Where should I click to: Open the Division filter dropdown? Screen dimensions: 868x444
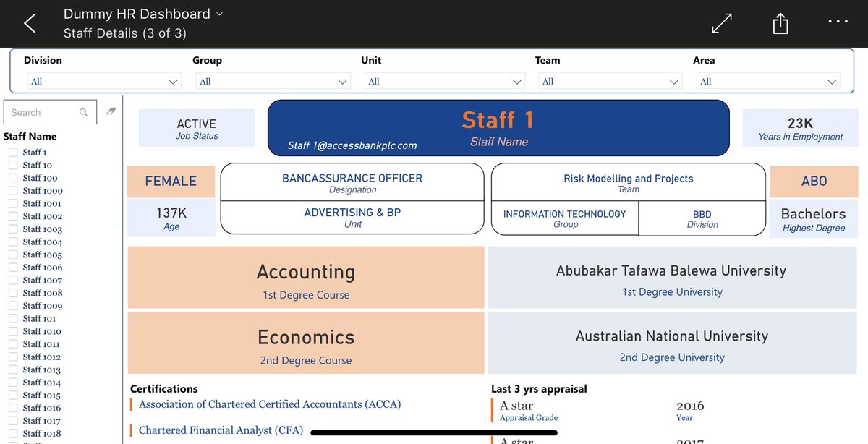[x=103, y=82]
